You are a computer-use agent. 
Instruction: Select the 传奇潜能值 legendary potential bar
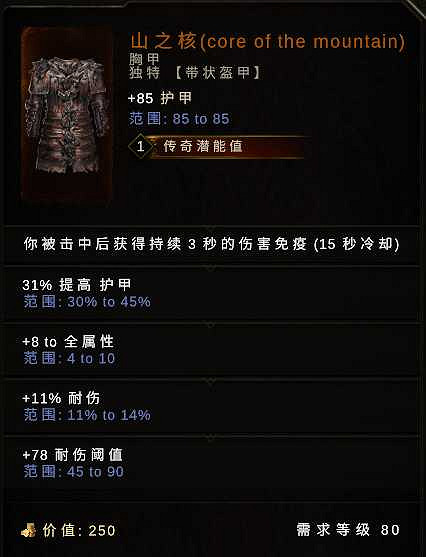coord(217,146)
